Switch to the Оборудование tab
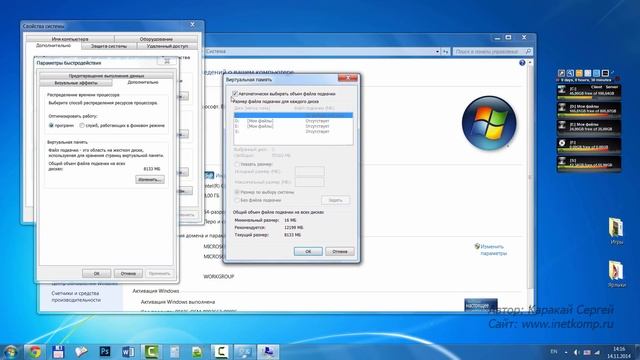Image resolution: width=640 pixels, height=360 pixels. pos(156,39)
